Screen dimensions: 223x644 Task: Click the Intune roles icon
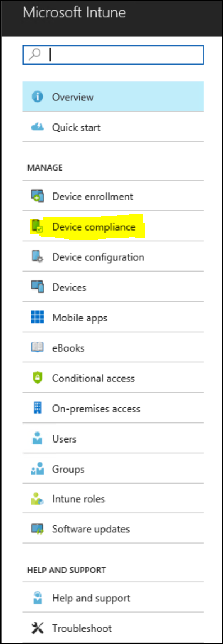pyautogui.click(x=38, y=499)
